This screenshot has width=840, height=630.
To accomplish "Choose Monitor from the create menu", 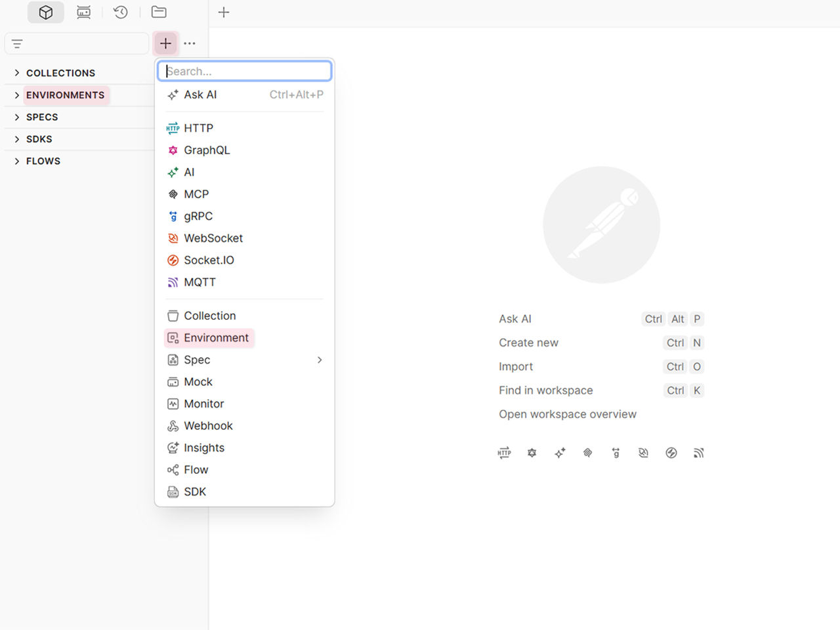I will [244, 404].
